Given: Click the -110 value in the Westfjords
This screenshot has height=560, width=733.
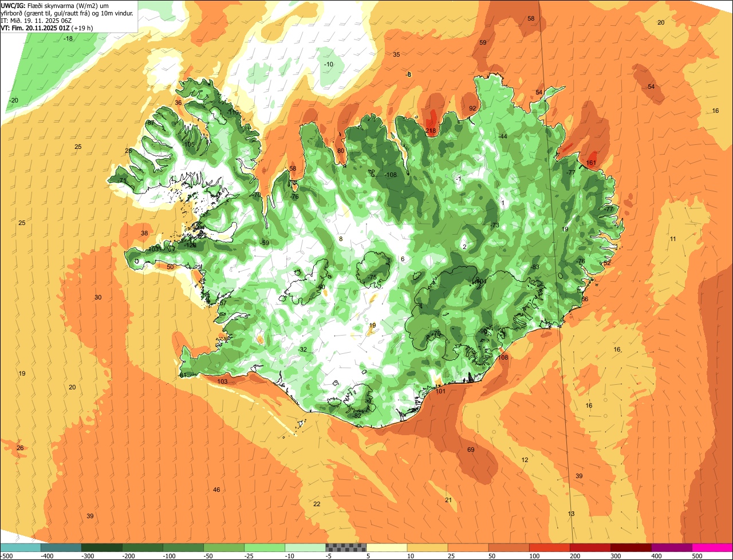Looking at the screenshot, I should click(x=232, y=113).
